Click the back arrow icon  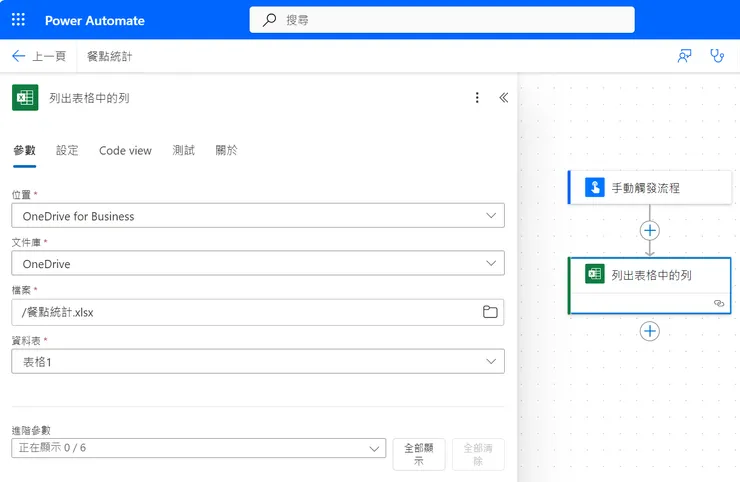[18, 56]
